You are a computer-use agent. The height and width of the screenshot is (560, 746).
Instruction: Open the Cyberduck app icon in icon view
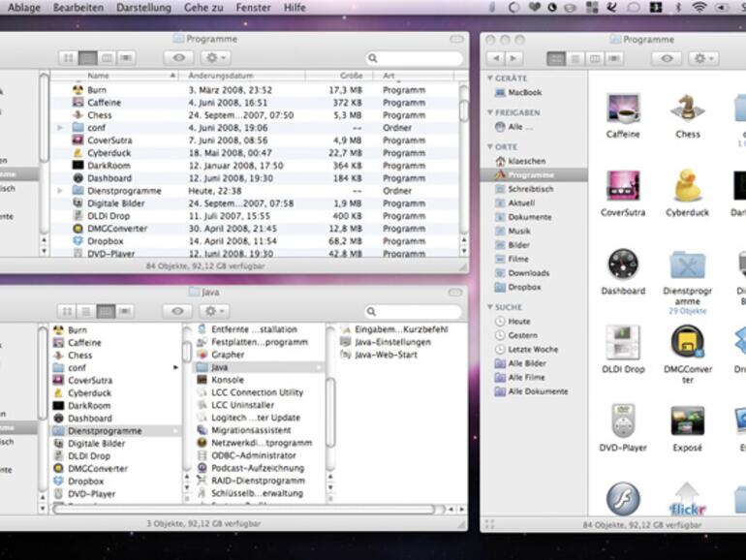[x=687, y=185]
